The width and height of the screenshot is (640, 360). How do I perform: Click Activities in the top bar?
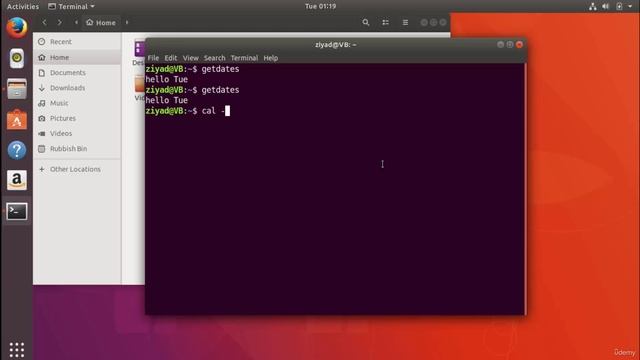pos(23,6)
